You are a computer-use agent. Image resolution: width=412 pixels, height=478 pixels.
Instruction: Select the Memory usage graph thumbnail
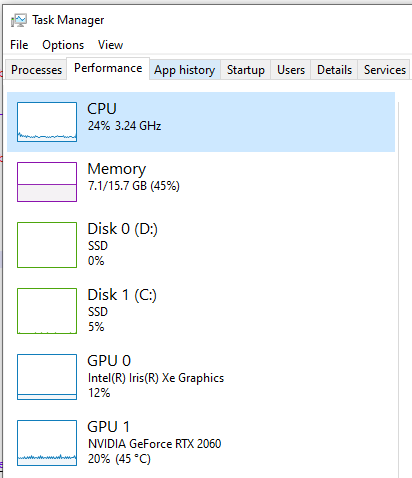point(47,182)
